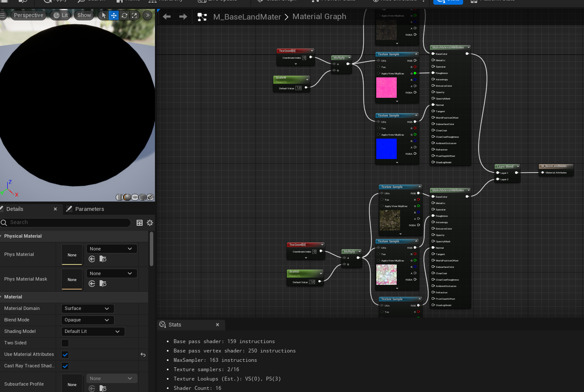
Task: Open the Material Domain dropdown
Action: click(x=88, y=309)
